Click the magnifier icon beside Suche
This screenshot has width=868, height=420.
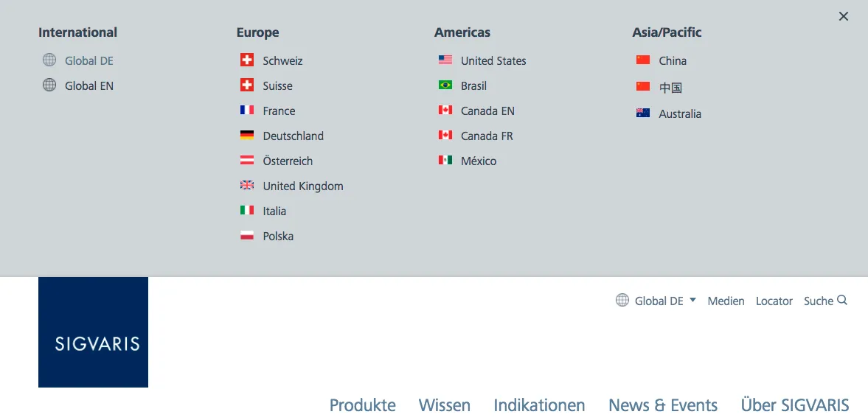click(842, 300)
